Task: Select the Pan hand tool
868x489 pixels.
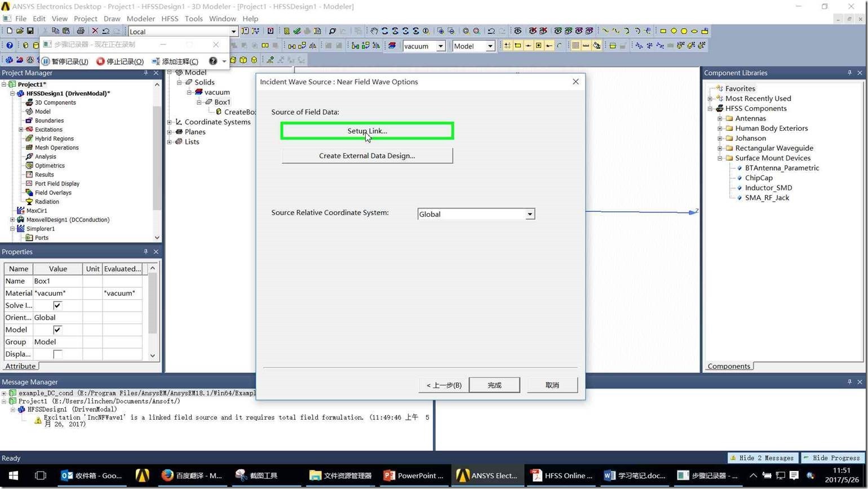Action: coord(374,31)
